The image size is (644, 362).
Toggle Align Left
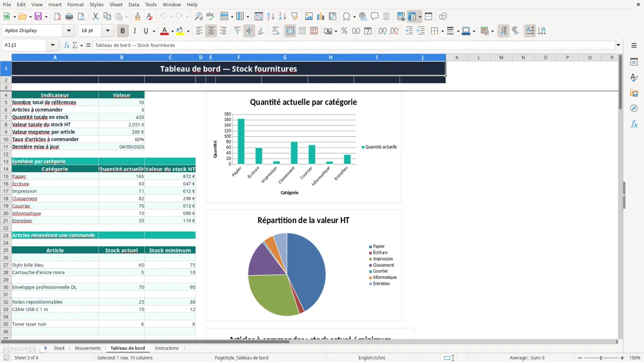click(x=200, y=31)
